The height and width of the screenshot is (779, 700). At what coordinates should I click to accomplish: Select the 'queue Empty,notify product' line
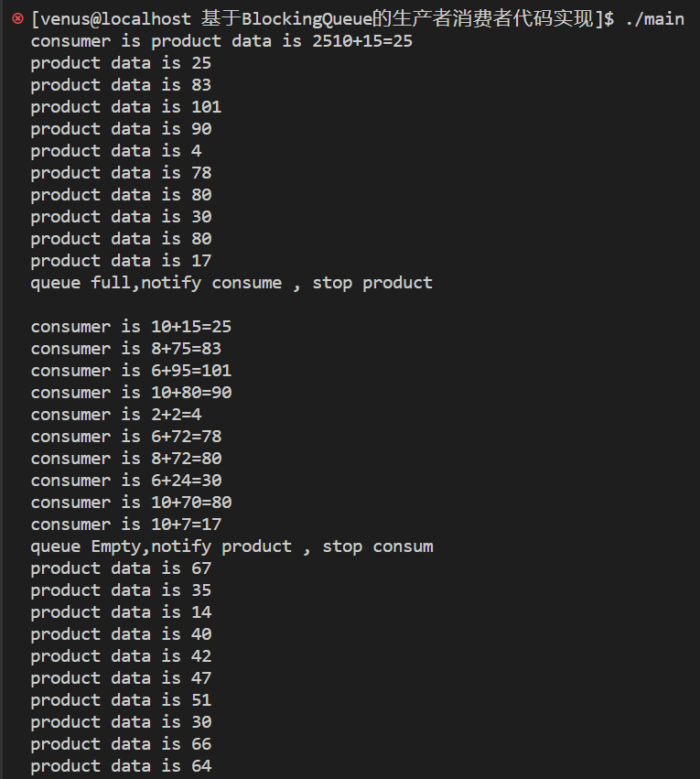(x=232, y=546)
